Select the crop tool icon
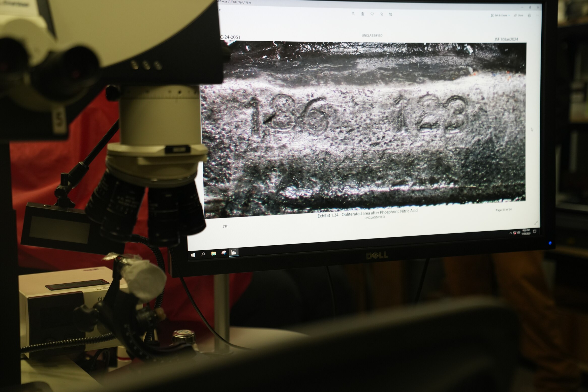This screenshot has height=392, width=588. 390,14
